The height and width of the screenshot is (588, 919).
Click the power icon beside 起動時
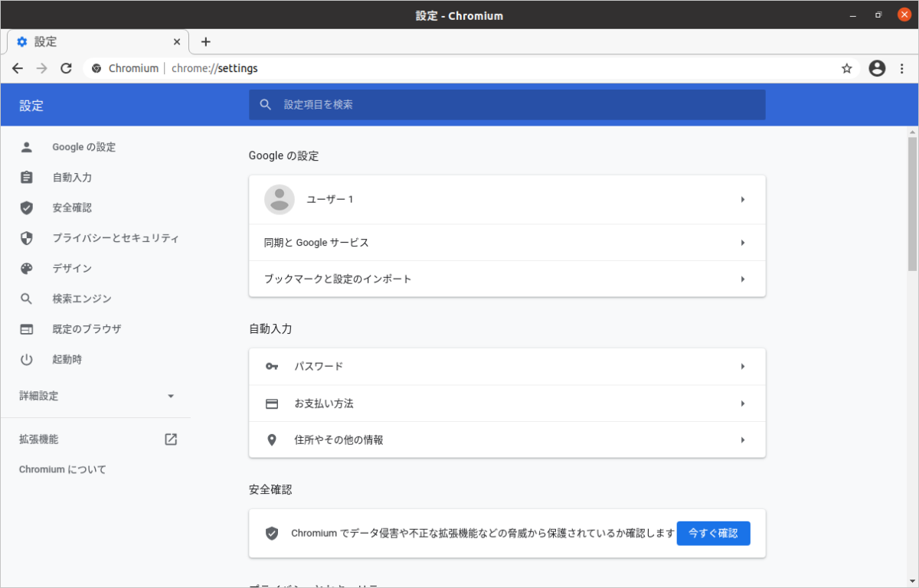[27, 359]
